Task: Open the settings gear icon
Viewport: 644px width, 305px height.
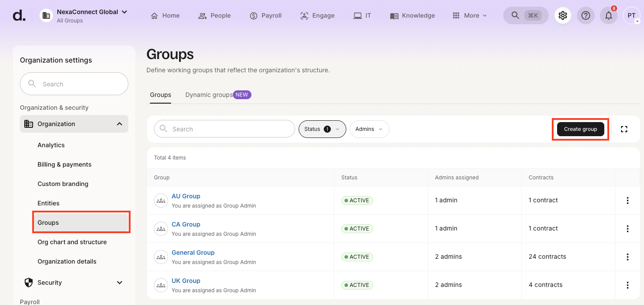Action: [562, 15]
